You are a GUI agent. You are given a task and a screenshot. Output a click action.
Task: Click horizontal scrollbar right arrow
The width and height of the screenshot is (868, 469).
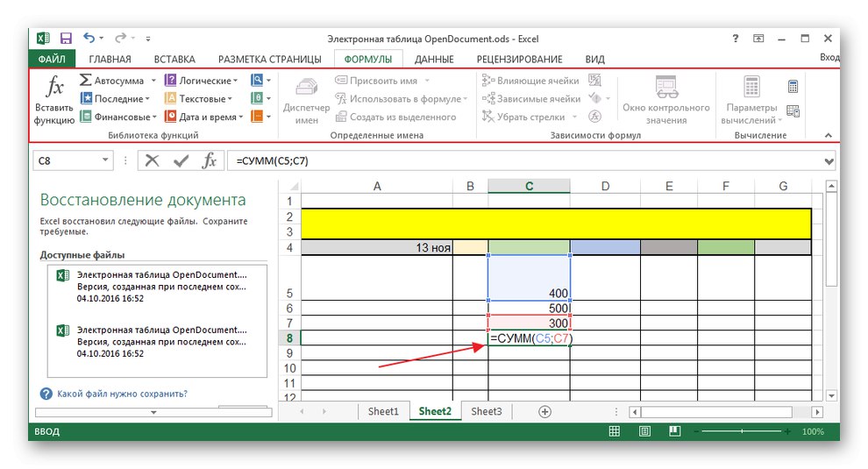[x=817, y=412]
